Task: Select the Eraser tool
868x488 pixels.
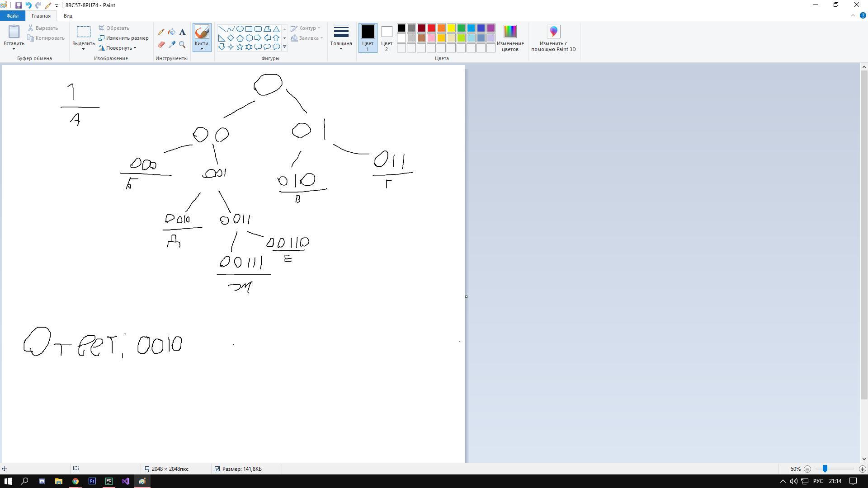Action: coord(161,45)
